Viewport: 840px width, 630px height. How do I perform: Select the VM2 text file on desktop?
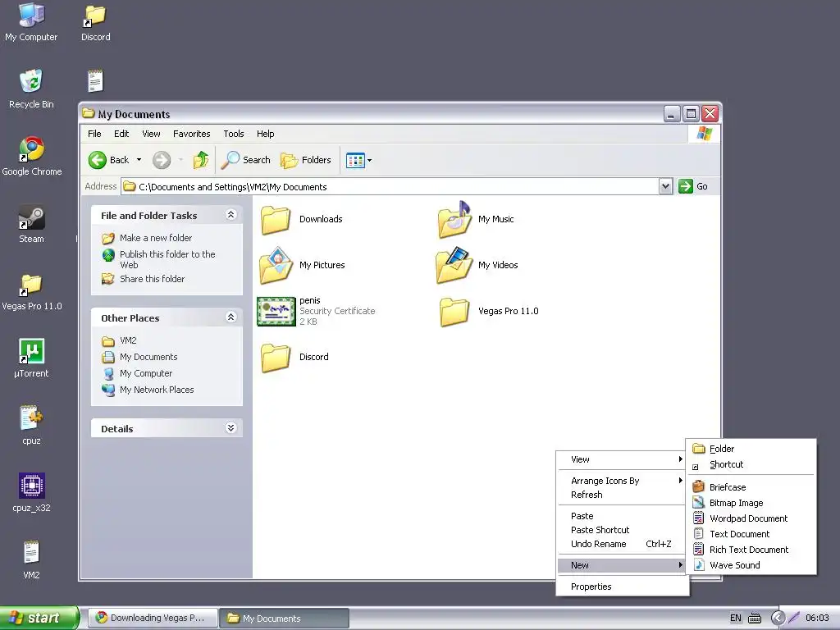31,559
